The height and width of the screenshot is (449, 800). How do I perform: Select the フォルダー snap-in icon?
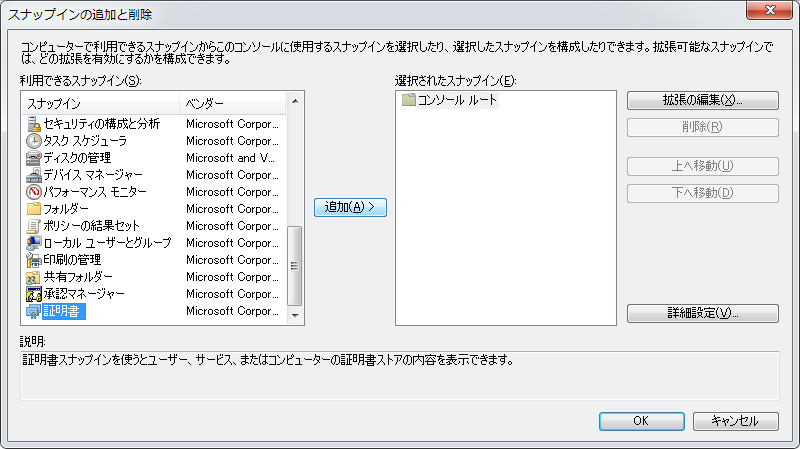click(33, 209)
